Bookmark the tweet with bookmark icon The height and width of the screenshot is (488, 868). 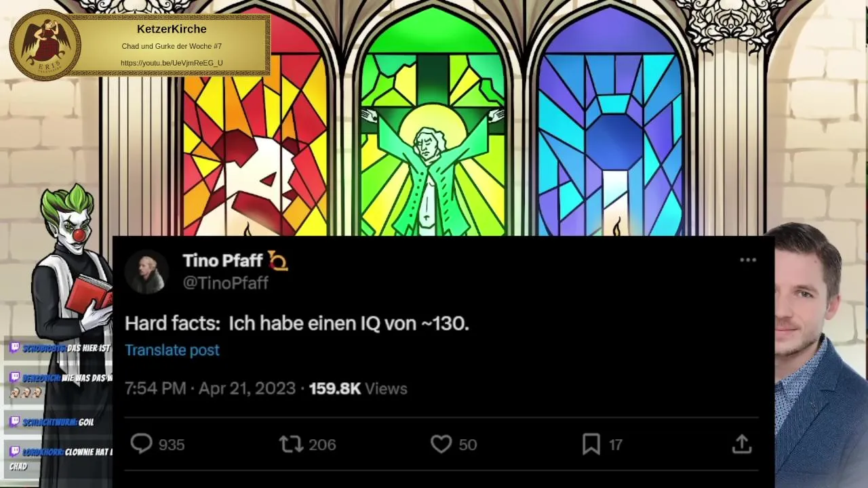click(591, 444)
